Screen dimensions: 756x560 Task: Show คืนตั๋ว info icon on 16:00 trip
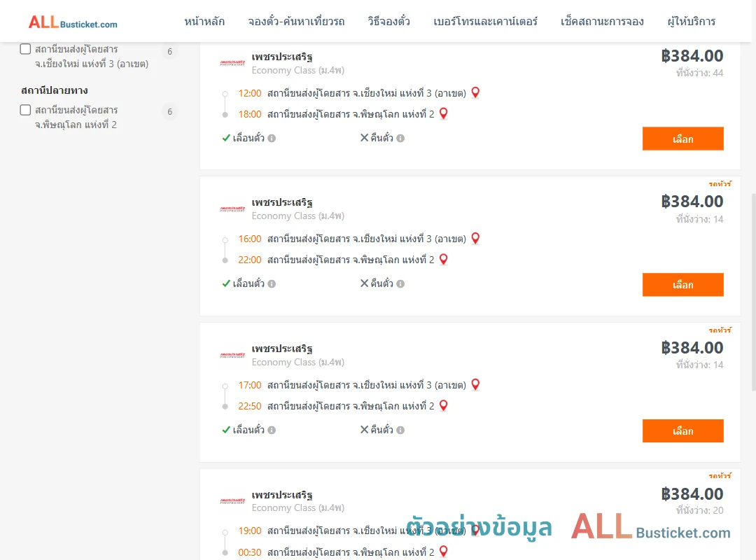coord(400,284)
